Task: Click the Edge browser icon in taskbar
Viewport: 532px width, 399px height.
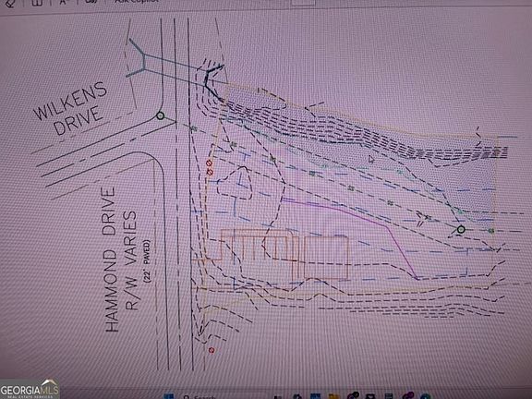Action: [426, 396]
